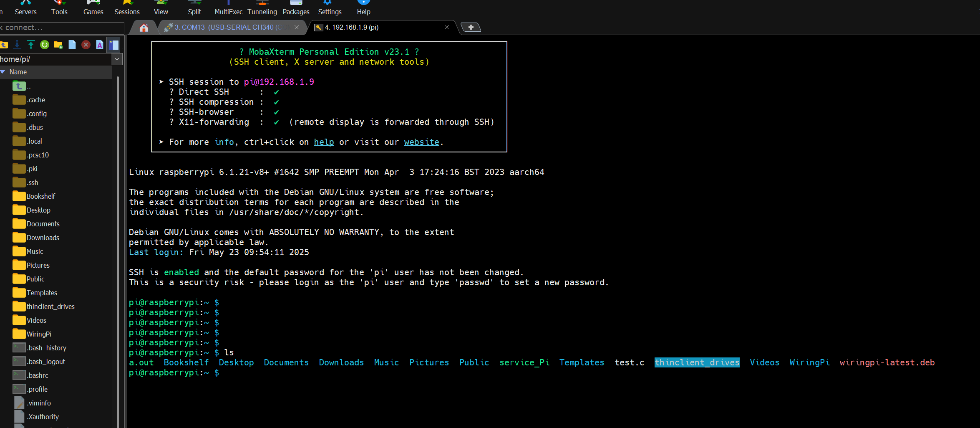Open a new tab with plus button
The height and width of the screenshot is (428, 980).
[471, 27]
